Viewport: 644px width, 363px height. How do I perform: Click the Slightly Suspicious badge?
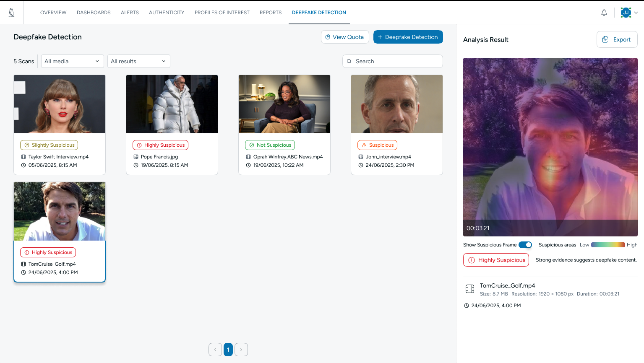(49, 145)
